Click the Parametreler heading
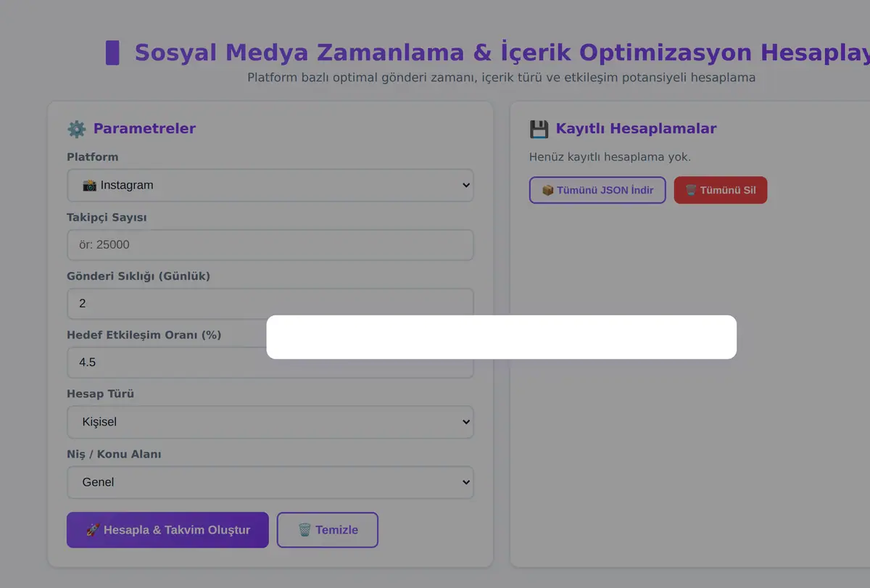Viewport: 870px width, 588px height. click(144, 129)
